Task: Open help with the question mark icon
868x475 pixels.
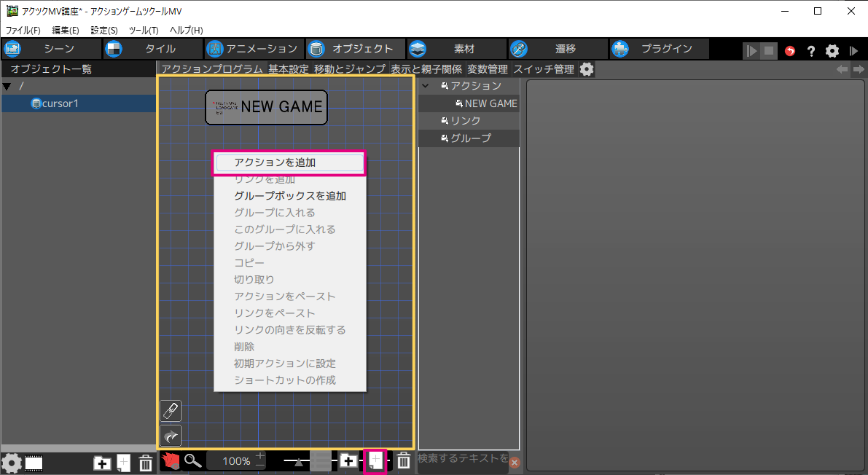Action: click(x=810, y=51)
